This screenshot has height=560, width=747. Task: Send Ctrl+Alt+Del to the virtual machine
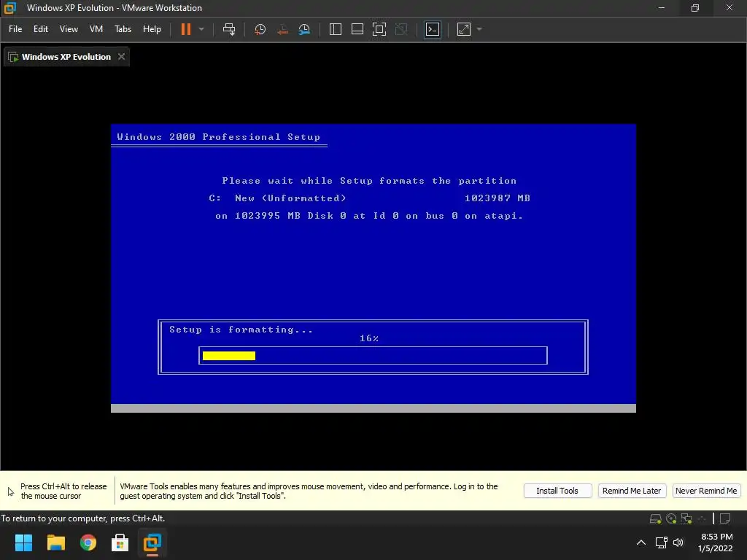click(229, 29)
